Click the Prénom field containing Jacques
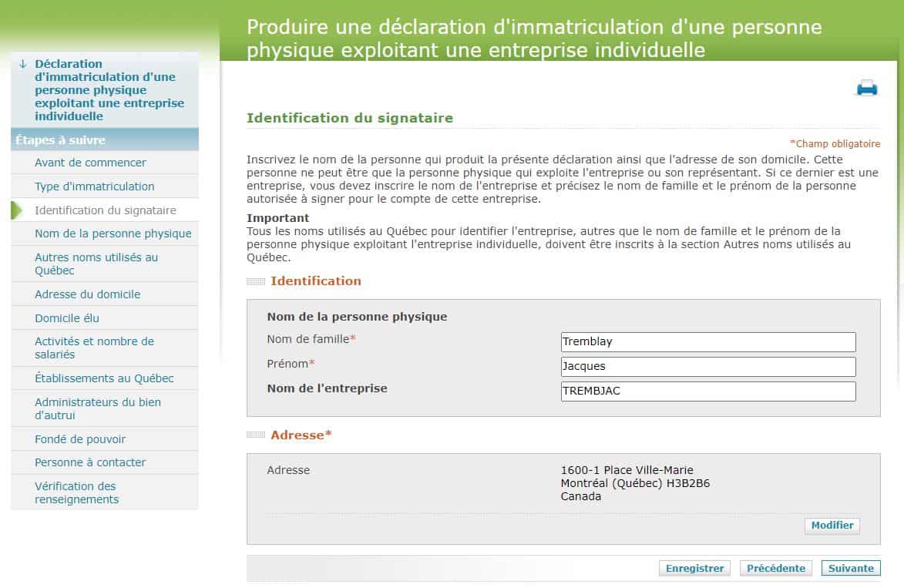The image size is (904, 588). tap(707, 366)
